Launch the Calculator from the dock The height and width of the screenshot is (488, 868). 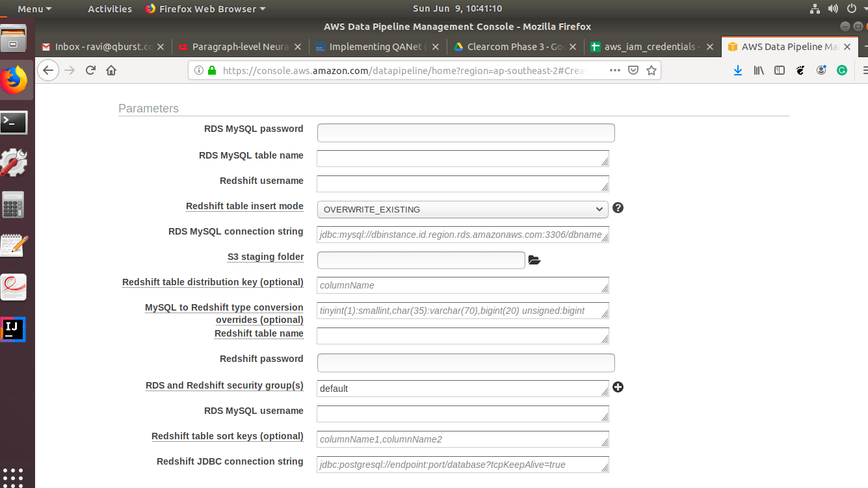14,204
